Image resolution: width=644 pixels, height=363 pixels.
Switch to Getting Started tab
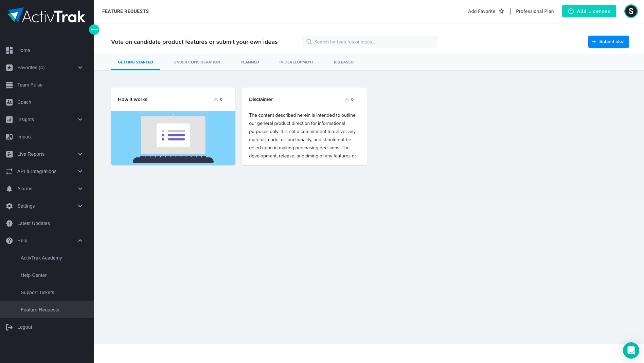[135, 62]
